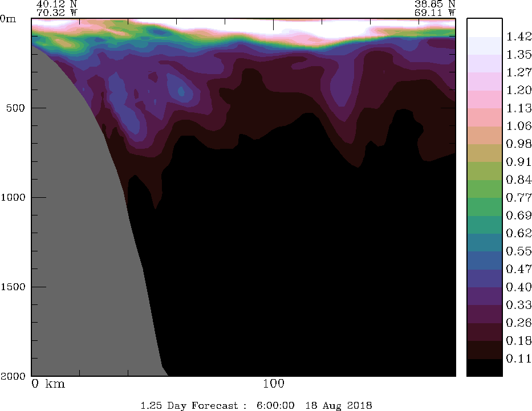Select the bright green colorbar swatch near 0.77
Image resolution: width=532 pixels, height=411 pixels.
pyautogui.click(x=485, y=189)
